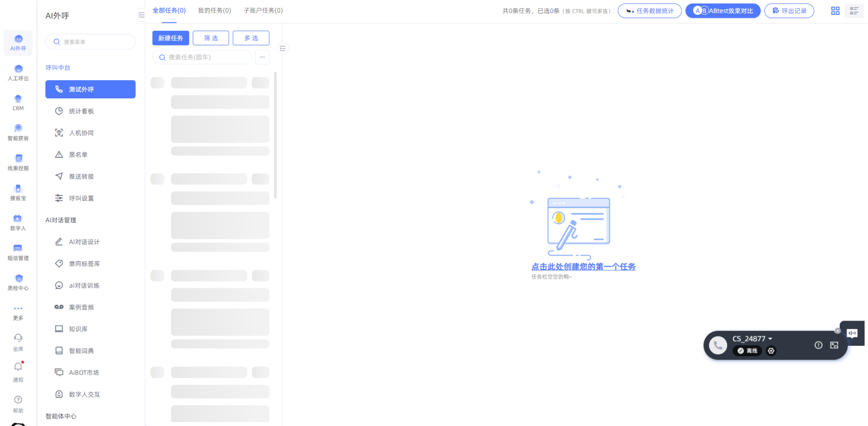This screenshot has width=868, height=426.
Task: Shrink softphone with picture-in-picture icon
Action: [x=834, y=345]
